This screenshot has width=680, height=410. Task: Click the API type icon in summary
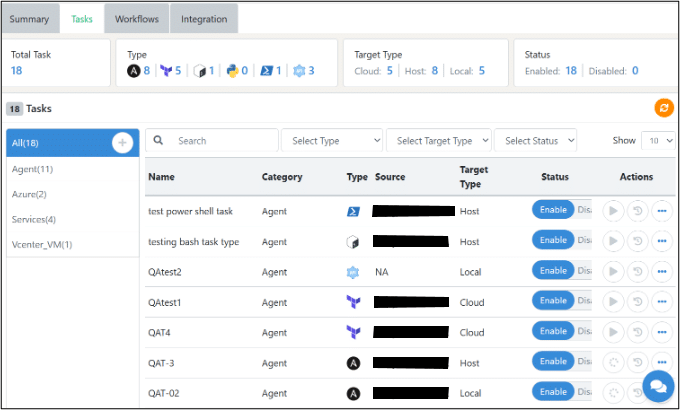click(x=299, y=71)
